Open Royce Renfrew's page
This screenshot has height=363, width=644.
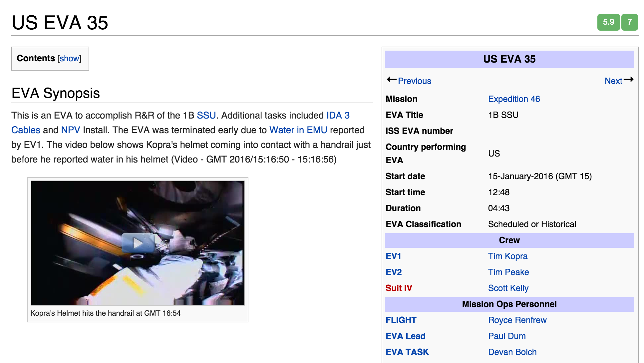[x=517, y=320]
